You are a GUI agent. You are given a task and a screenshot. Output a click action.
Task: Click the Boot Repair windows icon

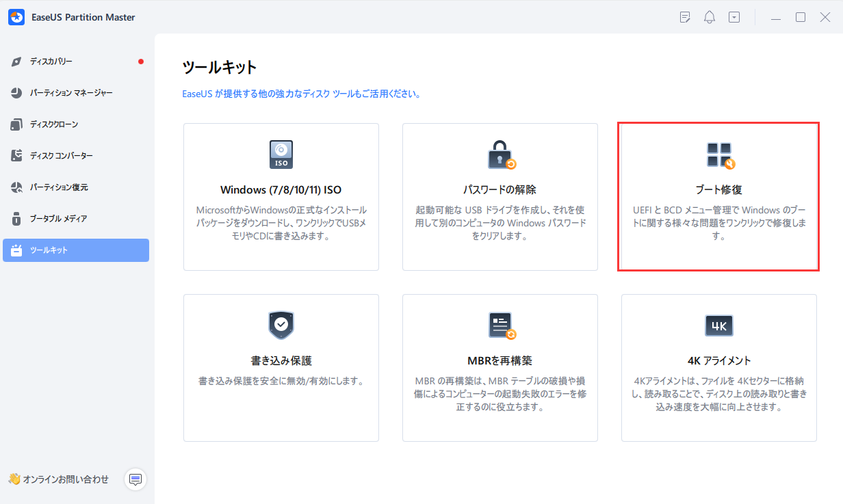[719, 155]
